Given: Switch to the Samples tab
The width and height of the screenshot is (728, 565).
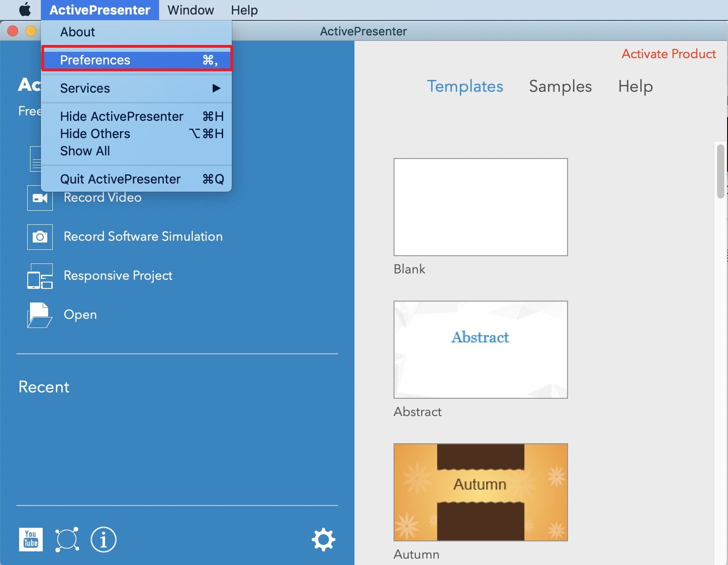Looking at the screenshot, I should (560, 86).
